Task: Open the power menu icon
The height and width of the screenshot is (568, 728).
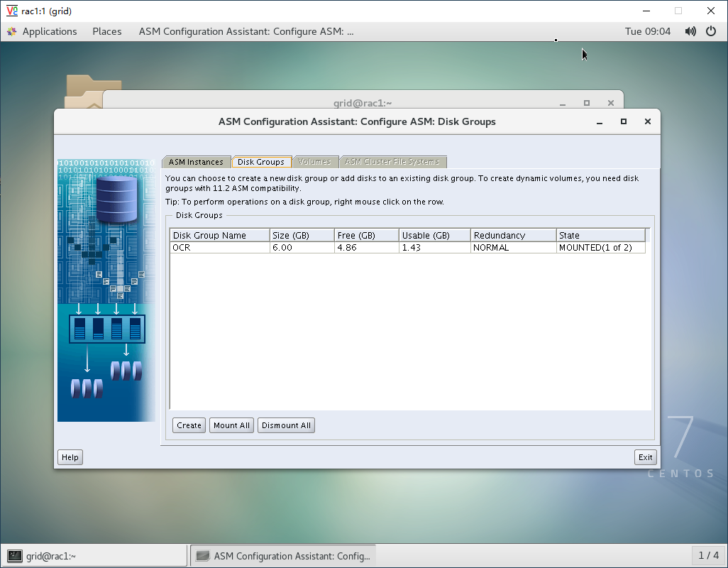Action: pyautogui.click(x=711, y=31)
